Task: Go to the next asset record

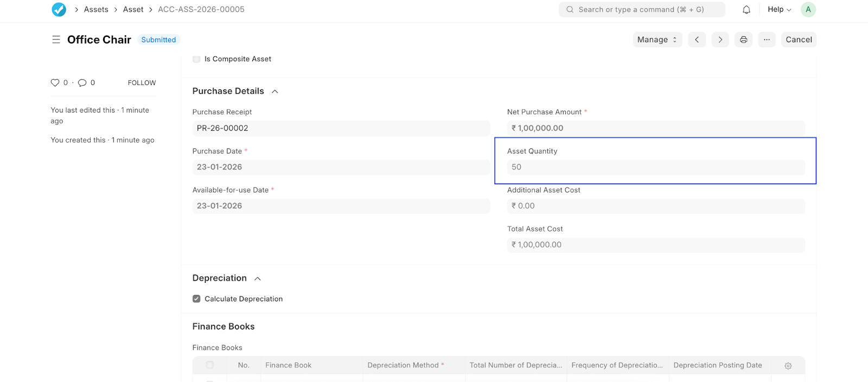Action: tap(720, 40)
